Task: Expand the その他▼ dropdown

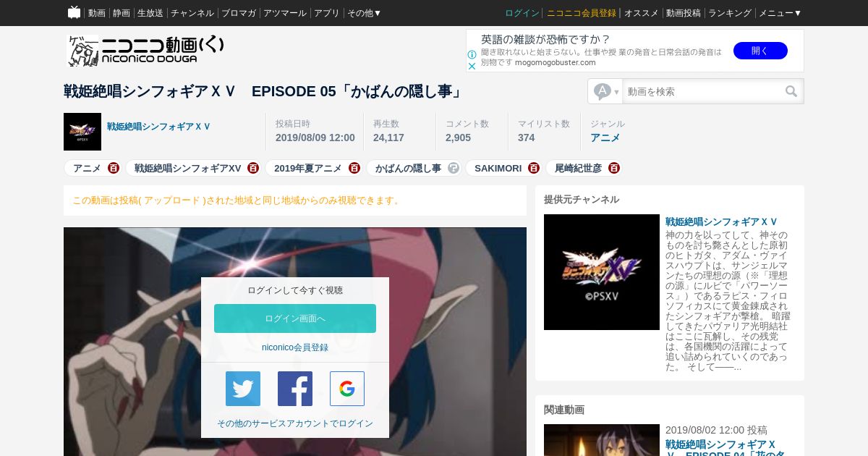Action: (365, 13)
